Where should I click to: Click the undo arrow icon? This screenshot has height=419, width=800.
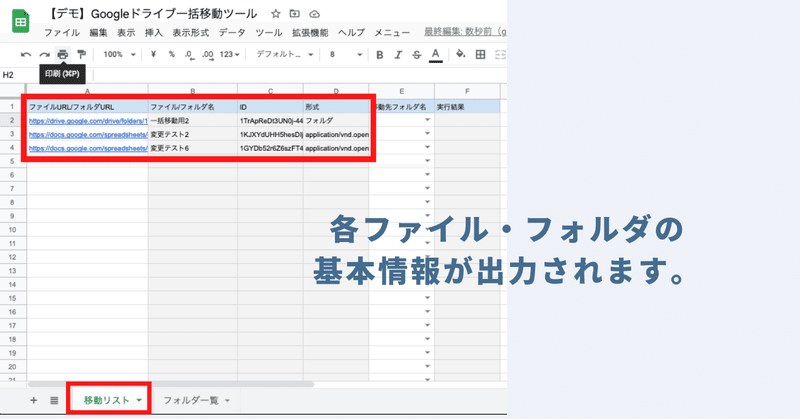click(26, 55)
